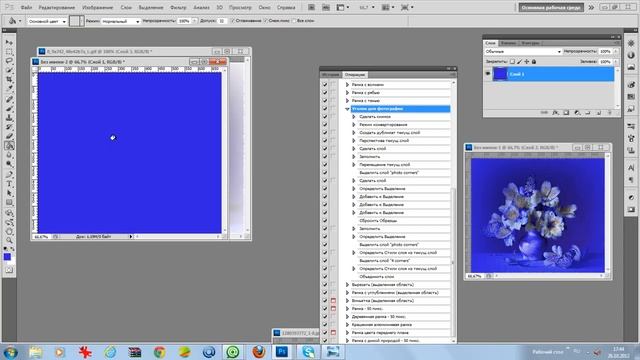Select the Lasso tool

9,61
